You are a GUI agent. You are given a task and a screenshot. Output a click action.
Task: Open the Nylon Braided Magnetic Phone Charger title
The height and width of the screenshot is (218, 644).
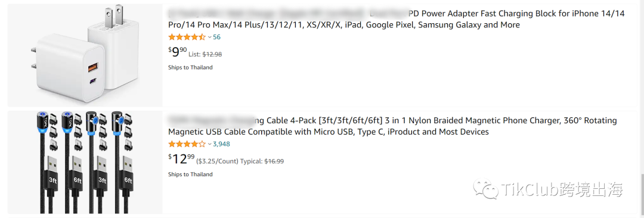tap(392, 126)
